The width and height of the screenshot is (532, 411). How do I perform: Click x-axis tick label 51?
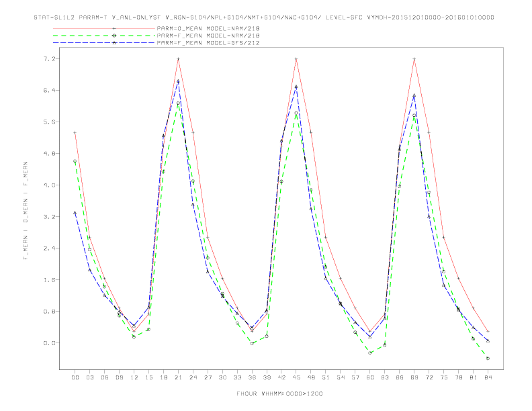pyautogui.click(x=326, y=377)
